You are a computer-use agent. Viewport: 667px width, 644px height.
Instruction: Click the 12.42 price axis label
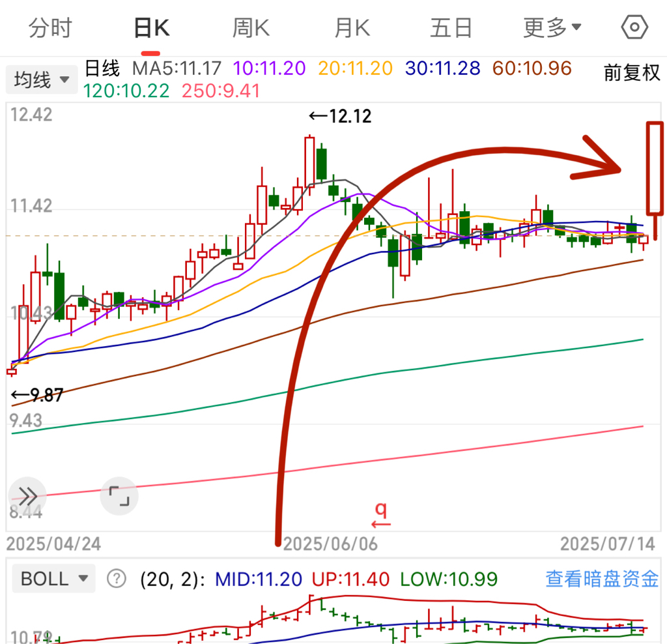point(31,115)
